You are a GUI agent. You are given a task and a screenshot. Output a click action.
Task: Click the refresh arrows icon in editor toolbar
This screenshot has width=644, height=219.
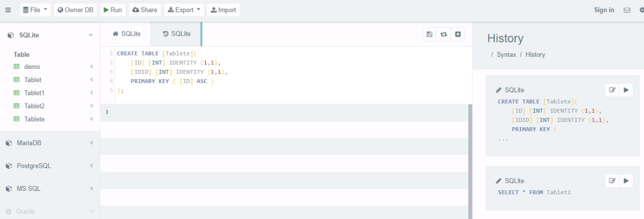click(x=444, y=34)
